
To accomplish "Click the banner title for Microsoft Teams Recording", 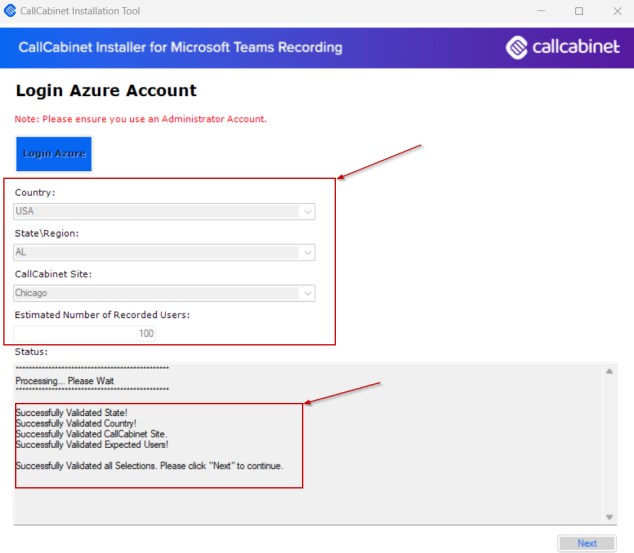I will (180, 48).
